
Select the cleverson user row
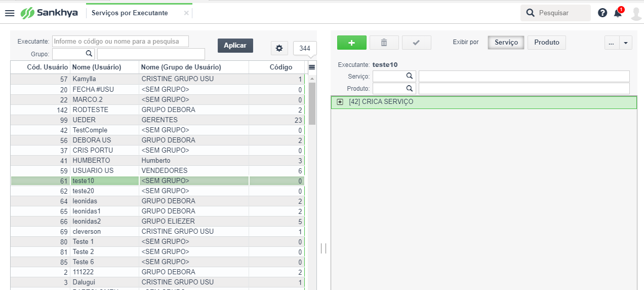157,231
